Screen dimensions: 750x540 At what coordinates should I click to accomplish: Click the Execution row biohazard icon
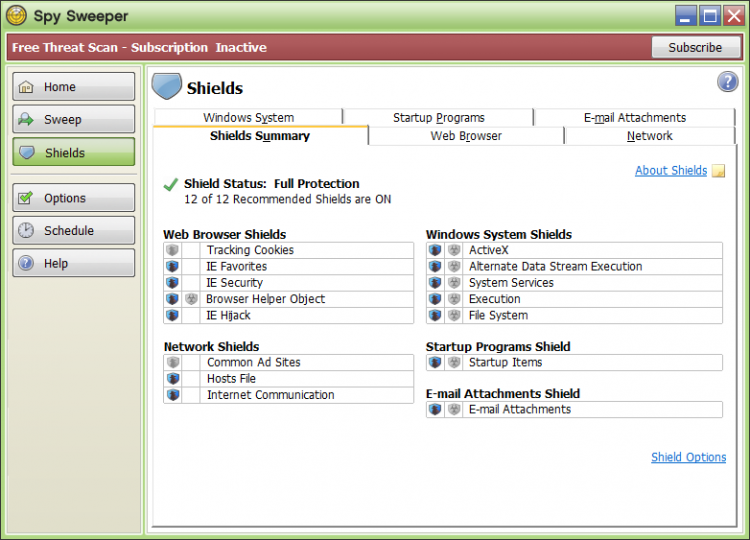[x=454, y=299]
